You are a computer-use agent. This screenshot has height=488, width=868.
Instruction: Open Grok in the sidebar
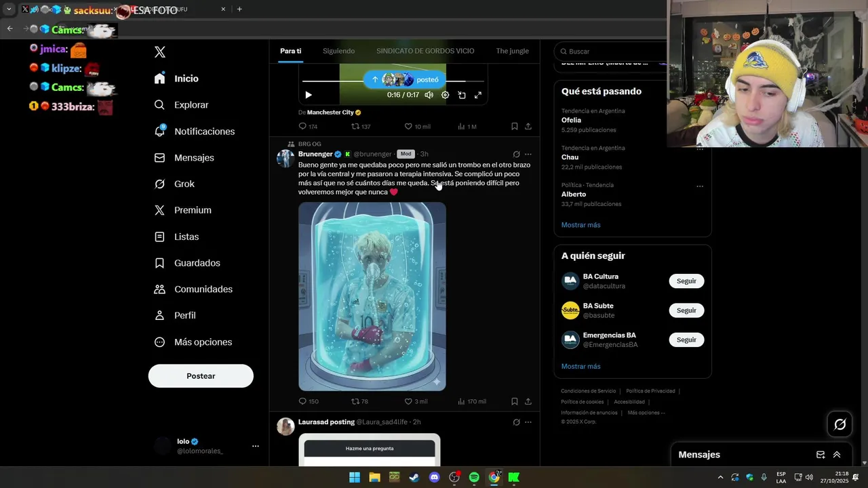tap(174, 184)
